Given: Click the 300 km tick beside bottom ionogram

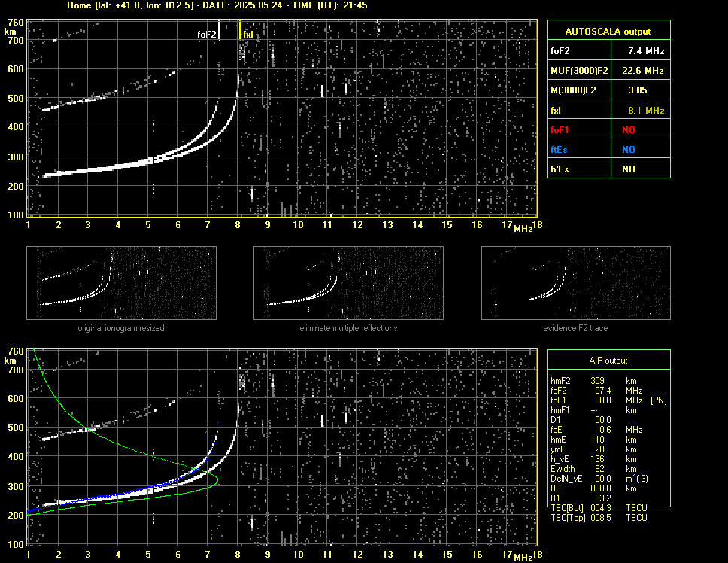Looking at the screenshot, I should tap(15, 486).
